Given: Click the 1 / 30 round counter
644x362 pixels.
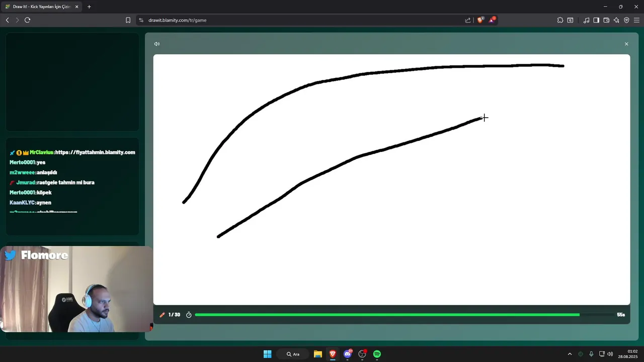Looking at the screenshot, I should click(174, 315).
